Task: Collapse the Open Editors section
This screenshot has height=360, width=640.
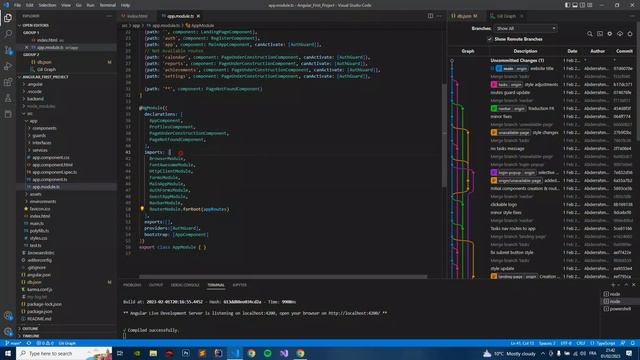Action: [x=34, y=25]
